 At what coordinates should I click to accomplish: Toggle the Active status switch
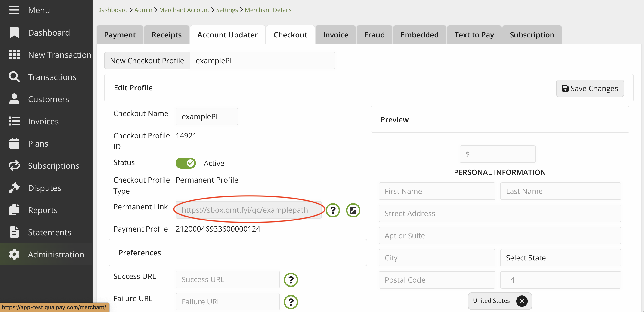click(186, 163)
